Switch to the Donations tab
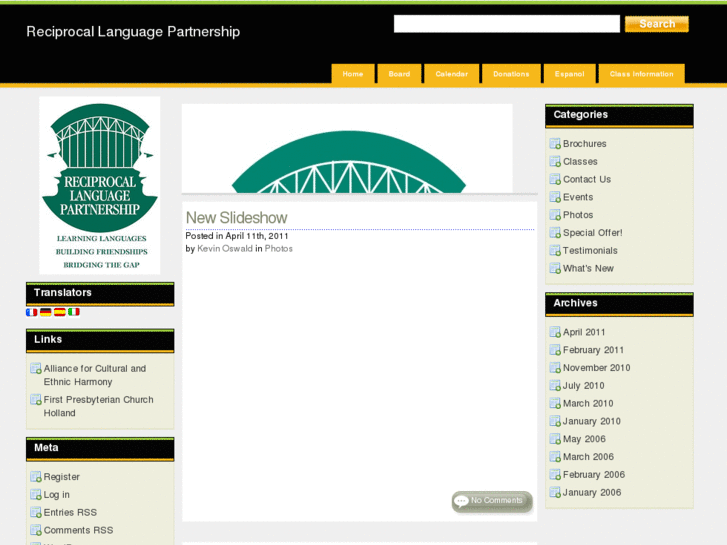The width and height of the screenshot is (727, 545). pyautogui.click(x=511, y=74)
